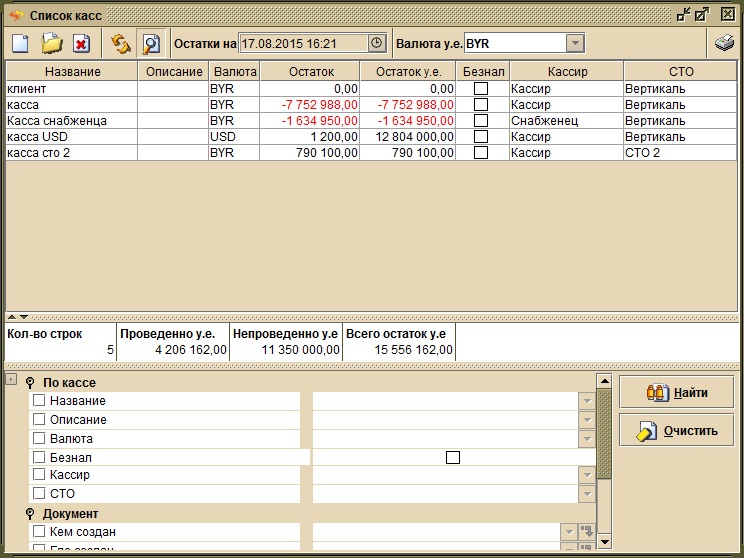Image resolution: width=744 pixels, height=558 pixels.
Task: Click the picker icon next to Кем создан
Action: click(x=587, y=532)
